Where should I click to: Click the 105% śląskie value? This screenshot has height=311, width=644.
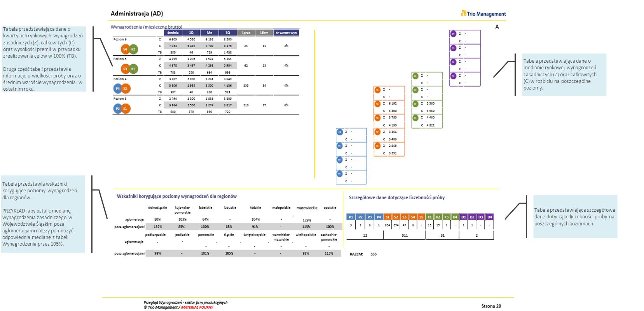click(x=229, y=253)
